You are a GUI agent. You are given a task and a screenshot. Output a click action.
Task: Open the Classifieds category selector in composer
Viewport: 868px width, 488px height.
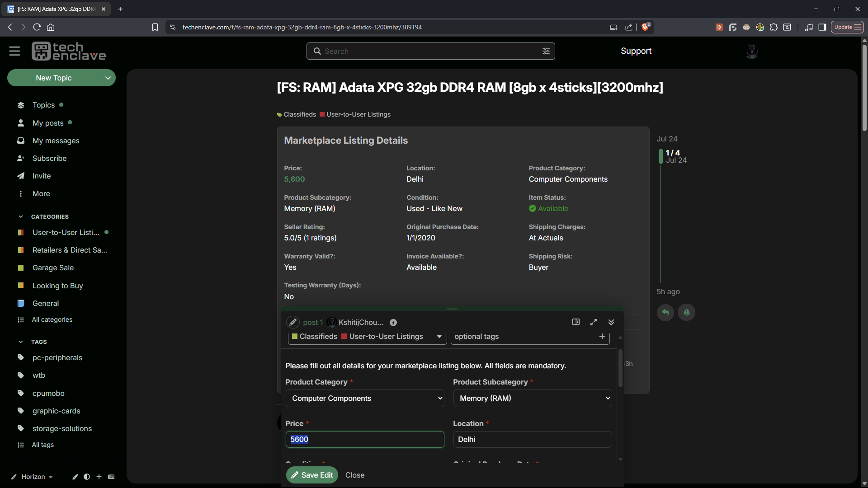point(367,337)
